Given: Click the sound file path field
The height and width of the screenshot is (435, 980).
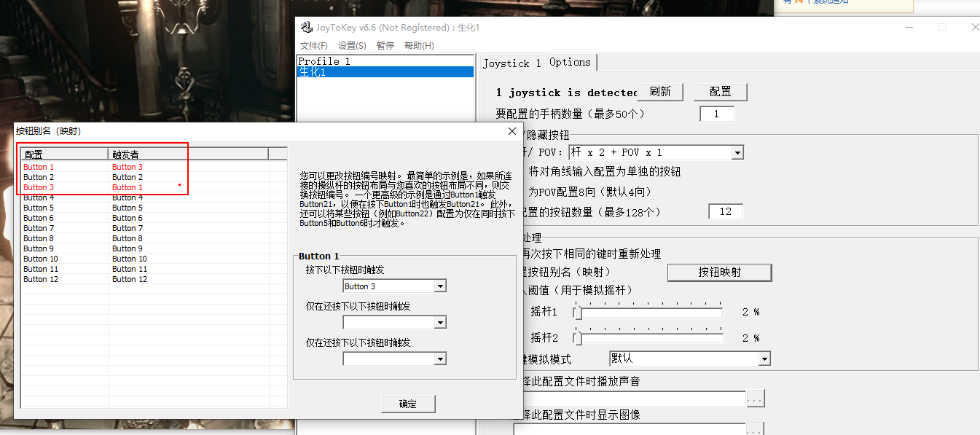Looking at the screenshot, I should pyautogui.click(x=630, y=399).
